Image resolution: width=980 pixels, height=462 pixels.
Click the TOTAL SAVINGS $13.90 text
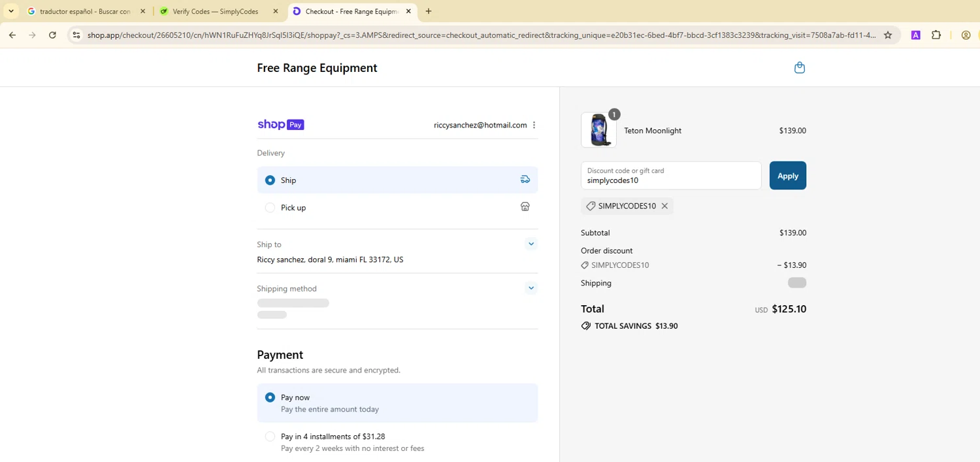636,326
